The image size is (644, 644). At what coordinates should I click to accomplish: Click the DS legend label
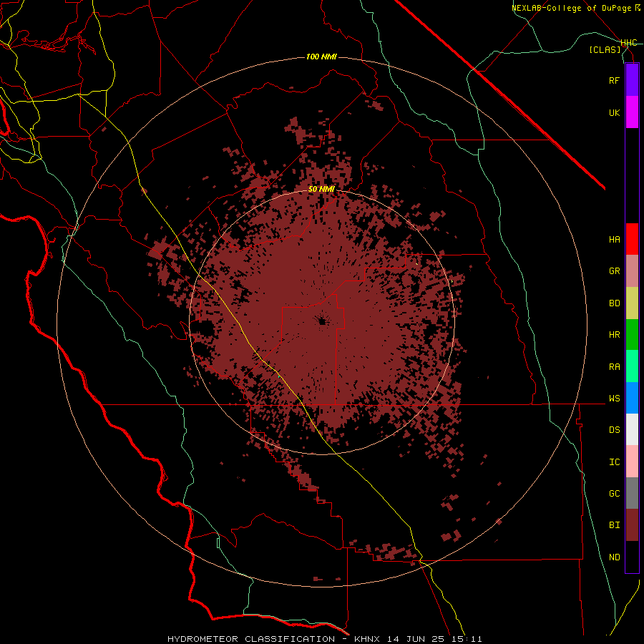tap(614, 430)
